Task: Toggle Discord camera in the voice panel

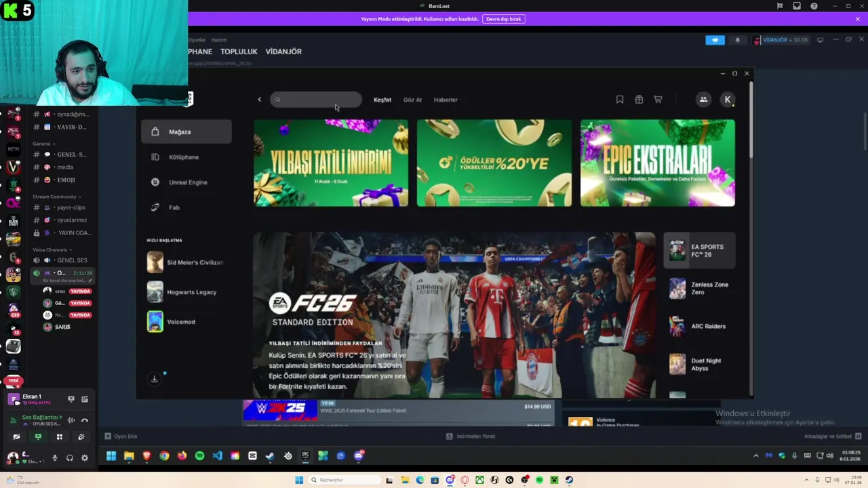Action: [x=16, y=437]
